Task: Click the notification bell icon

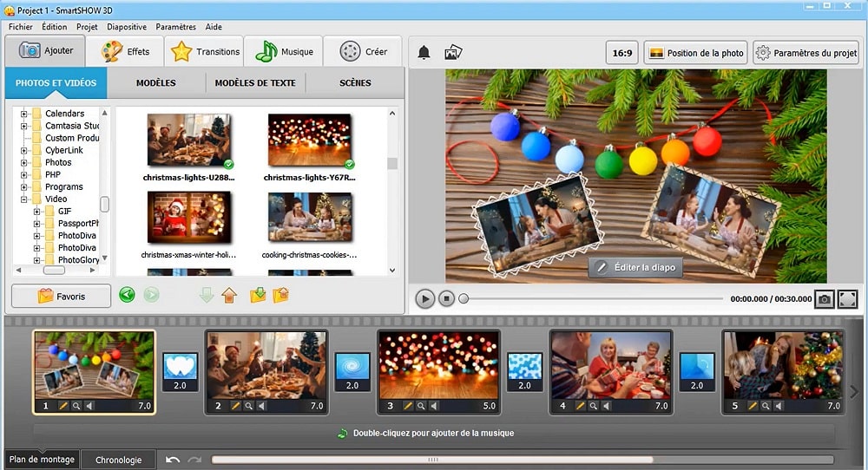Action: [x=424, y=53]
